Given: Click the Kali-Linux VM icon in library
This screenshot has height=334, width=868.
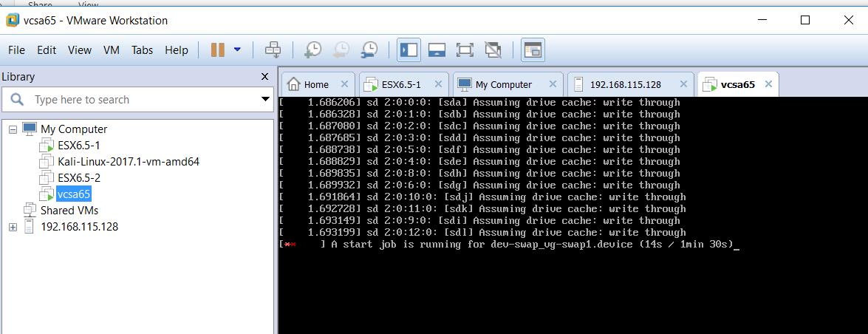Looking at the screenshot, I should (x=47, y=162).
